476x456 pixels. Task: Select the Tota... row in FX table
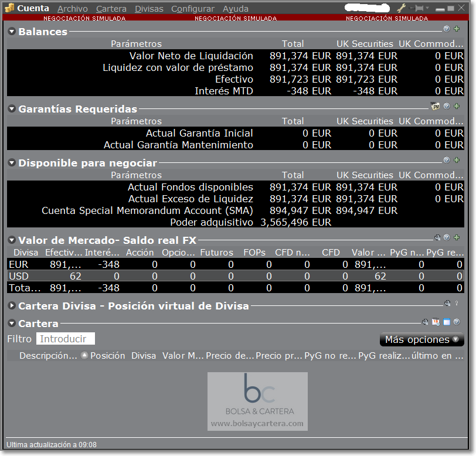pyautogui.click(x=235, y=288)
